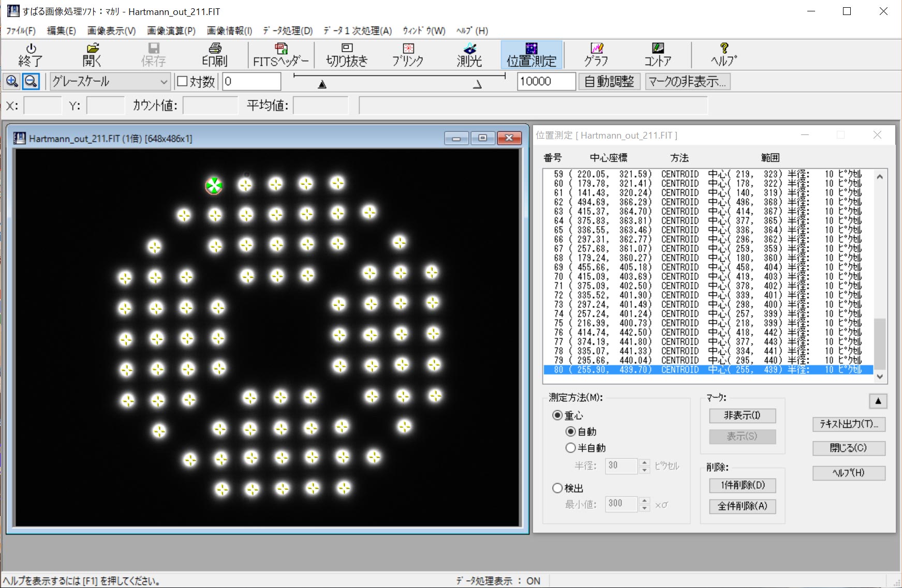Viewport: 902px width, 588px height.
Task: Select the 半自動 radio button
Action: 571,448
